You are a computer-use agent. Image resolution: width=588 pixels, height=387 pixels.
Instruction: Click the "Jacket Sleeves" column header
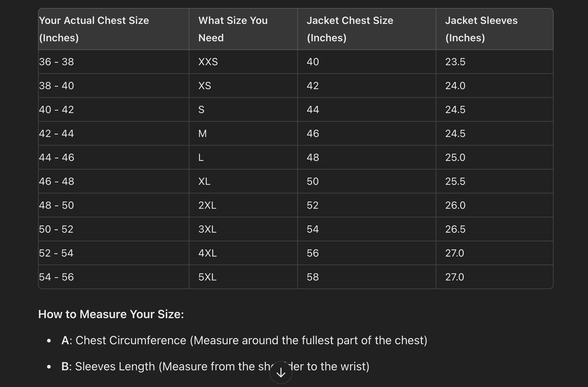click(x=481, y=29)
